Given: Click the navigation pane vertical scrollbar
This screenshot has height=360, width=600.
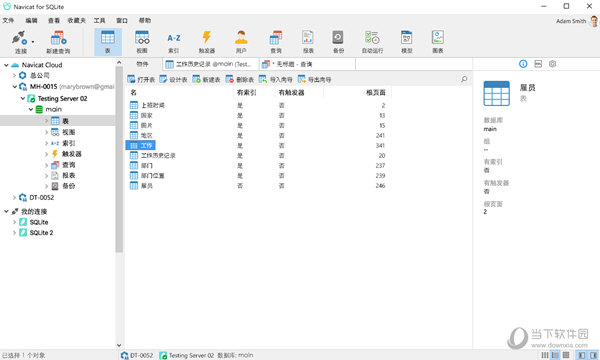Looking at the screenshot, I should point(119,159).
